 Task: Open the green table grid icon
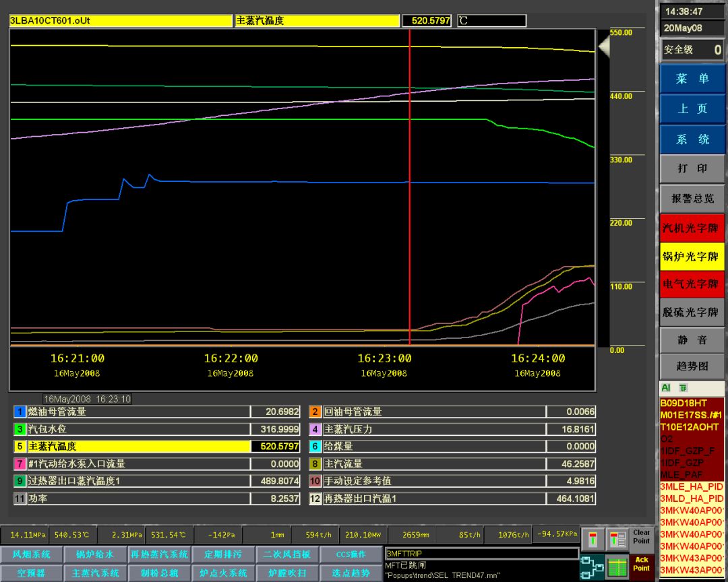(x=617, y=567)
